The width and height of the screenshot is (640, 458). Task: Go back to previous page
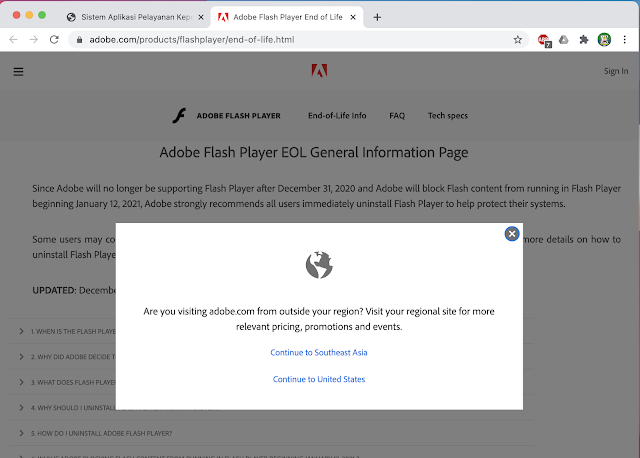coord(13,40)
